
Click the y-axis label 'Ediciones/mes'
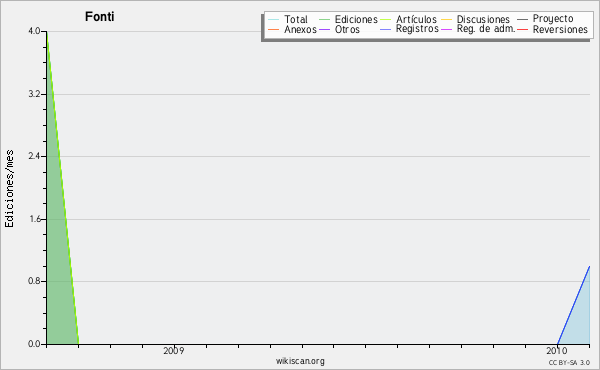tap(9, 189)
